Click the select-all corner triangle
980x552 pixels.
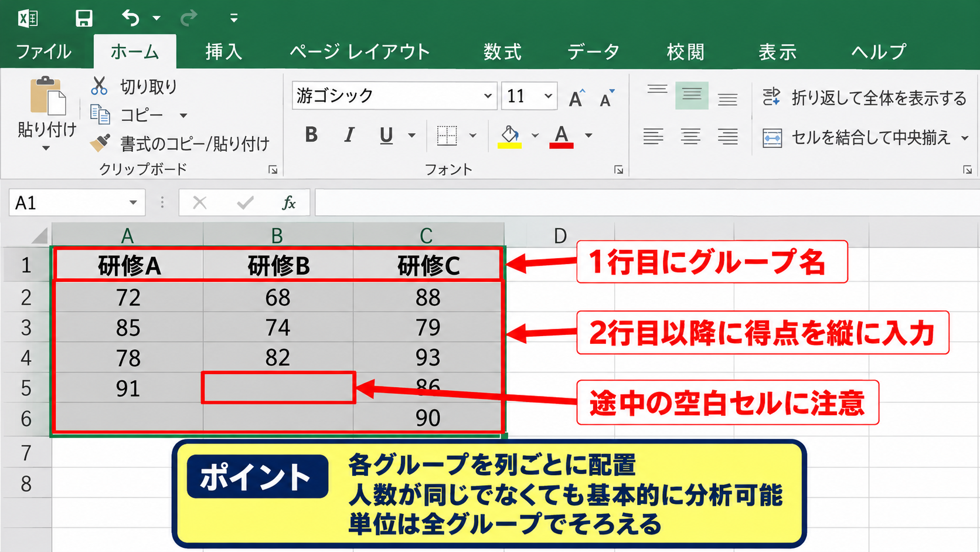pyautogui.click(x=39, y=235)
